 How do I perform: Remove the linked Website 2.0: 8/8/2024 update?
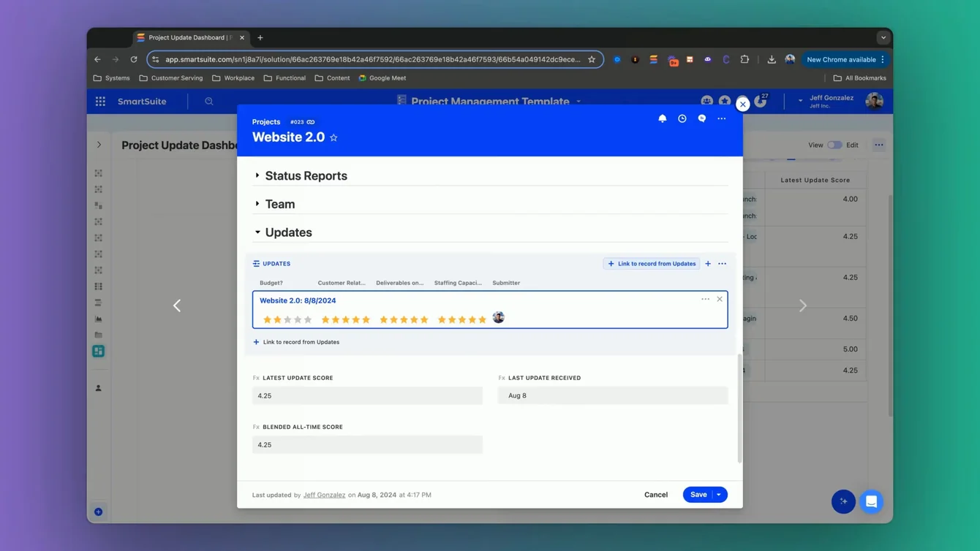coord(720,299)
